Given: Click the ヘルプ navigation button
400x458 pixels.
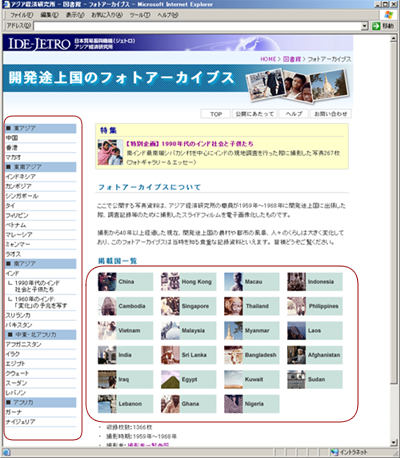Looking at the screenshot, I should [x=294, y=114].
